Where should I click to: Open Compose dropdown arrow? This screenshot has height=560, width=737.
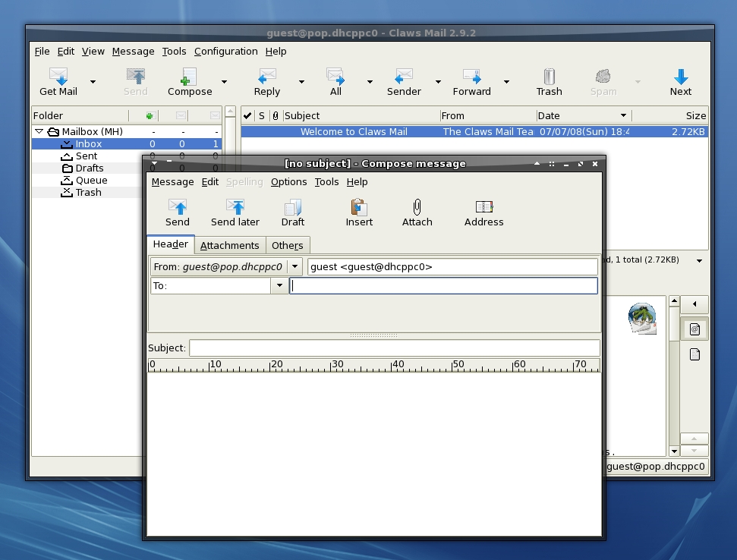(x=224, y=82)
